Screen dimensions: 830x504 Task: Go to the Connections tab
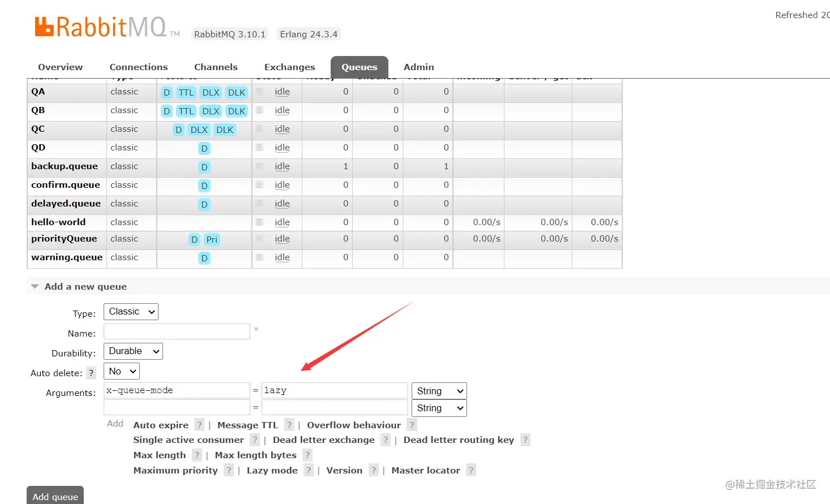138,67
